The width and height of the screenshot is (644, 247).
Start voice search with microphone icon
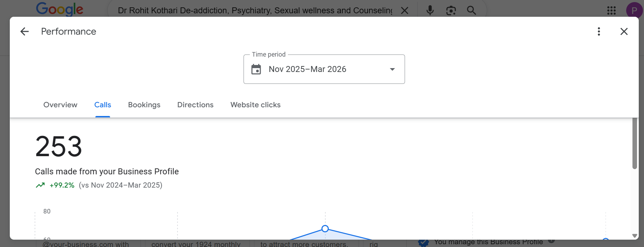(430, 10)
